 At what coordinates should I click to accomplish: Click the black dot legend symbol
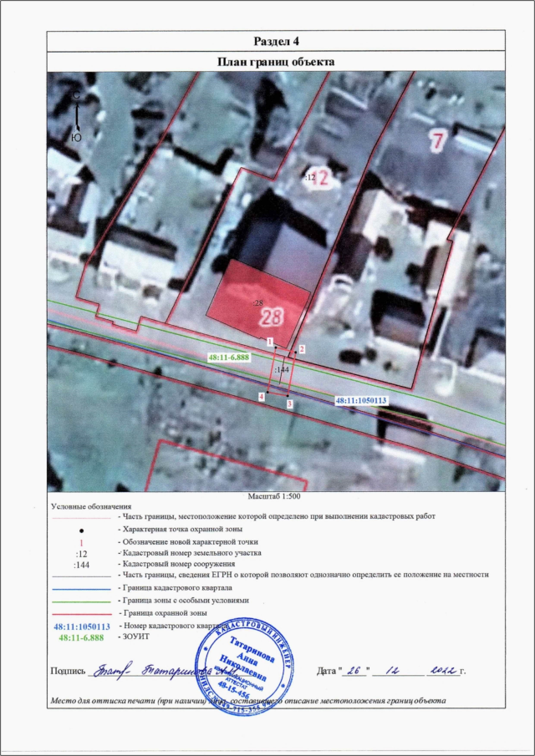coord(82,531)
